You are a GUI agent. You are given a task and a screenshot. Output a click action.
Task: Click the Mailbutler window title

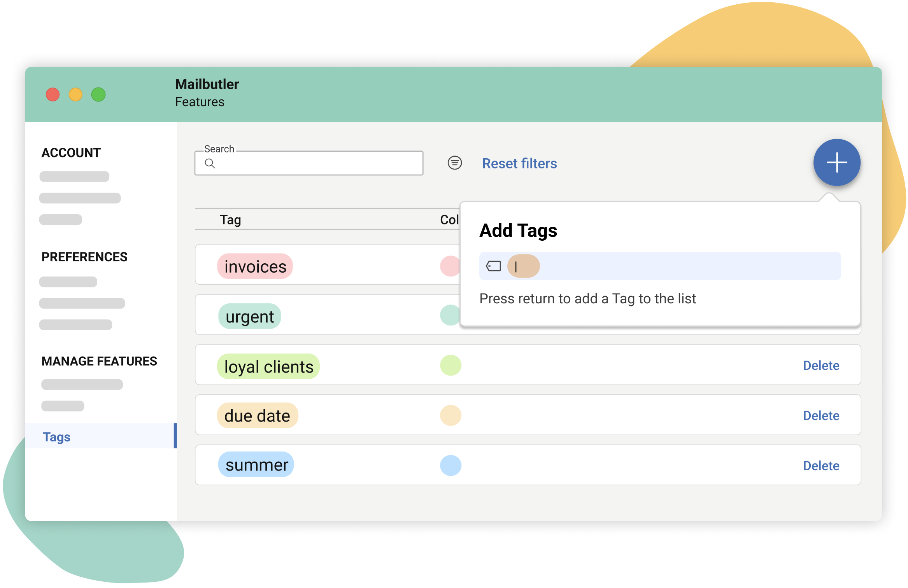click(x=207, y=84)
